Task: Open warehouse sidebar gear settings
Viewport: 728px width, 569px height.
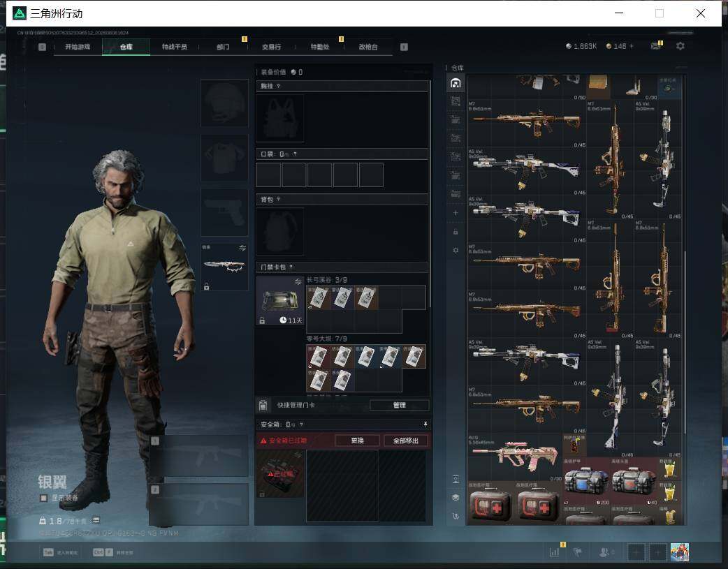Action: tap(456, 250)
